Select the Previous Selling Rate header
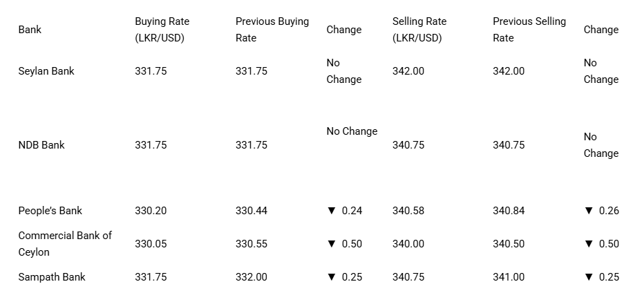This screenshot has height=302, width=644. pyautogui.click(x=529, y=30)
